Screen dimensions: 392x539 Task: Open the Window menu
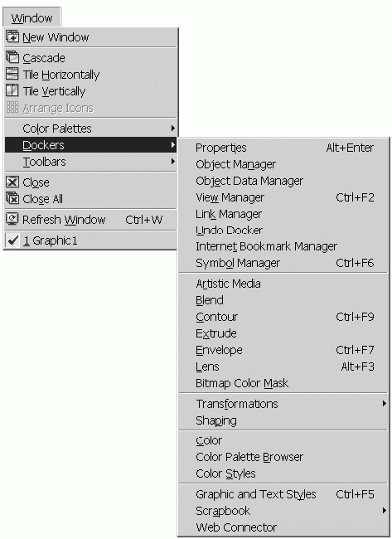pos(31,17)
